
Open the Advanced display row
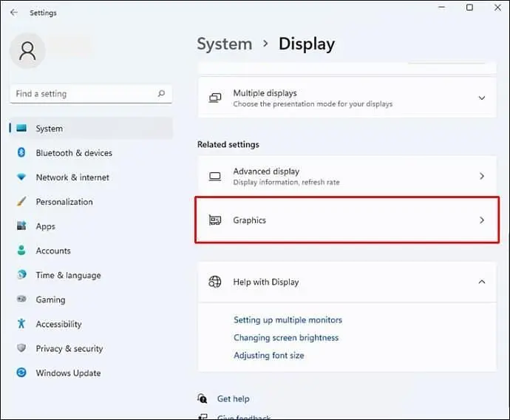(347, 176)
